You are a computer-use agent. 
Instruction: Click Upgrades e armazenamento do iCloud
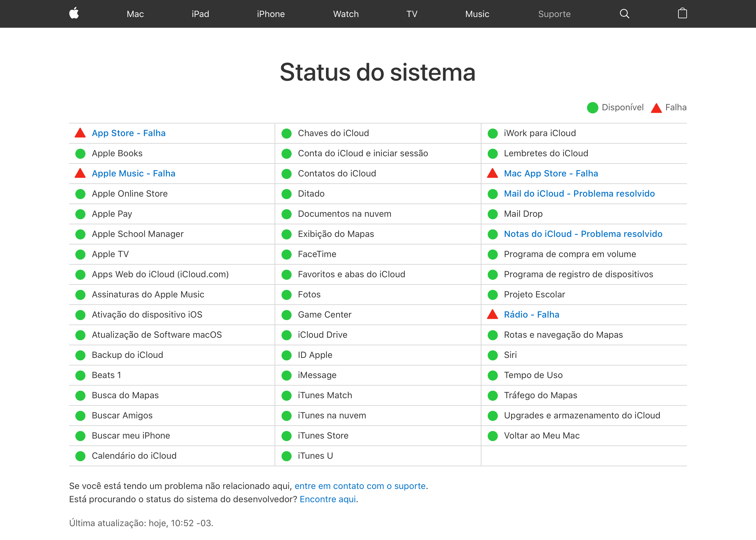click(x=582, y=416)
